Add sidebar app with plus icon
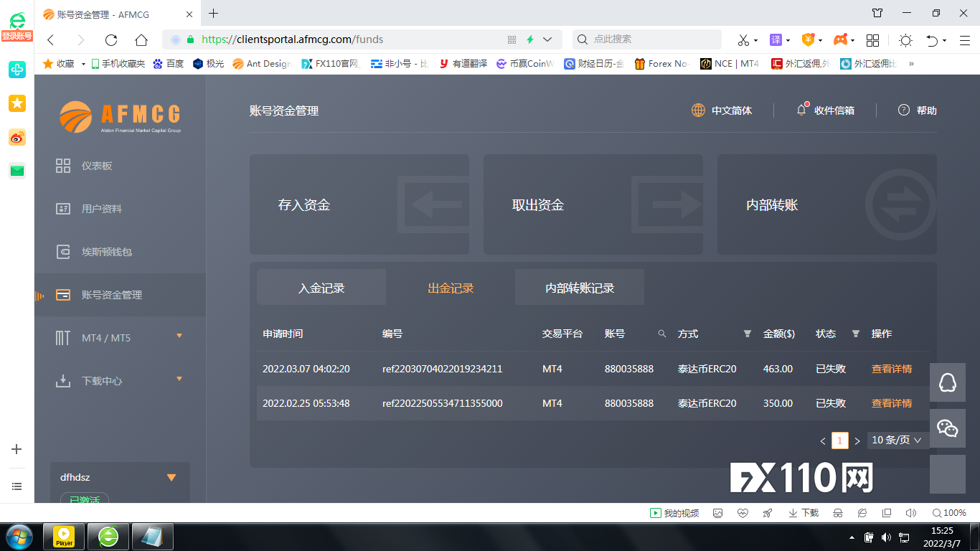The width and height of the screenshot is (980, 551). 17,449
